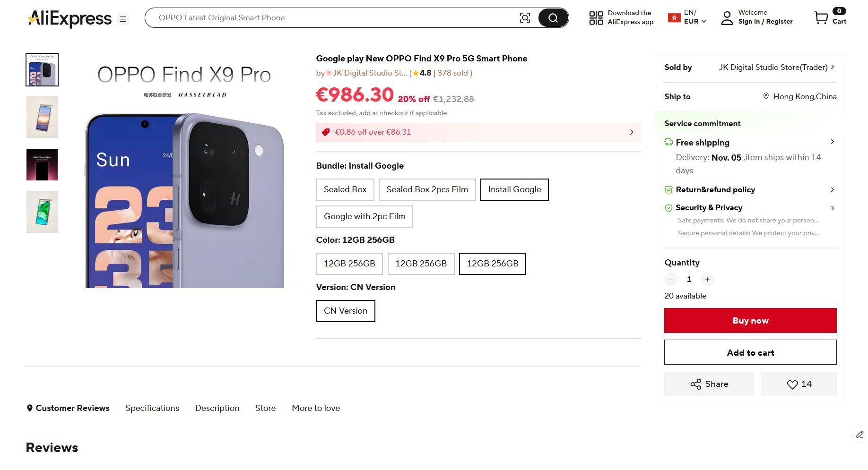The width and height of the screenshot is (868, 470).
Task: Click the image search camera icon
Action: [525, 18]
